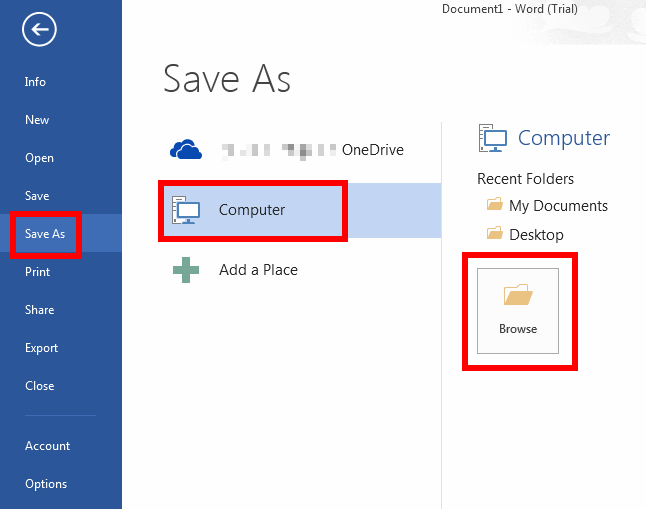This screenshot has height=509, width=646.
Task: Open the Print page
Action: coord(37,272)
